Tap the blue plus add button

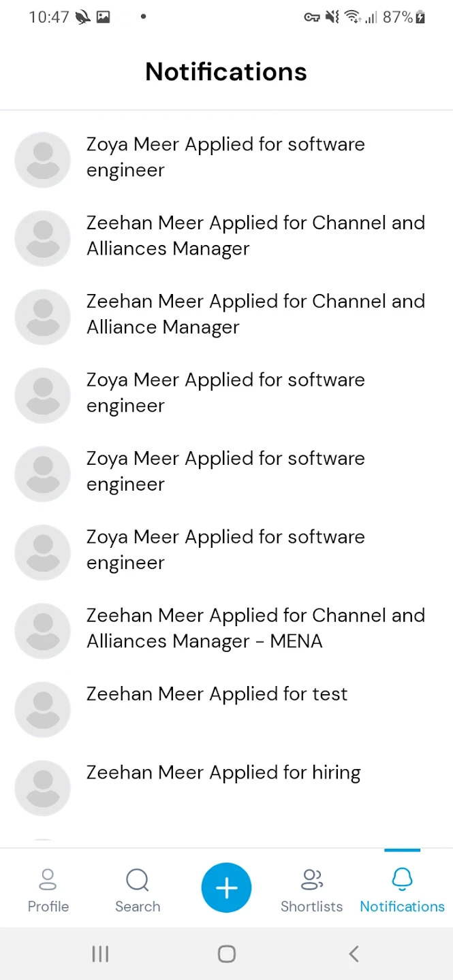(x=226, y=888)
